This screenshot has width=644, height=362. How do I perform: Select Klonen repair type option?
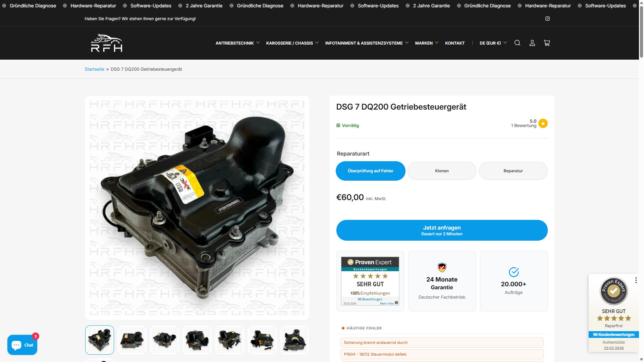pos(441,171)
